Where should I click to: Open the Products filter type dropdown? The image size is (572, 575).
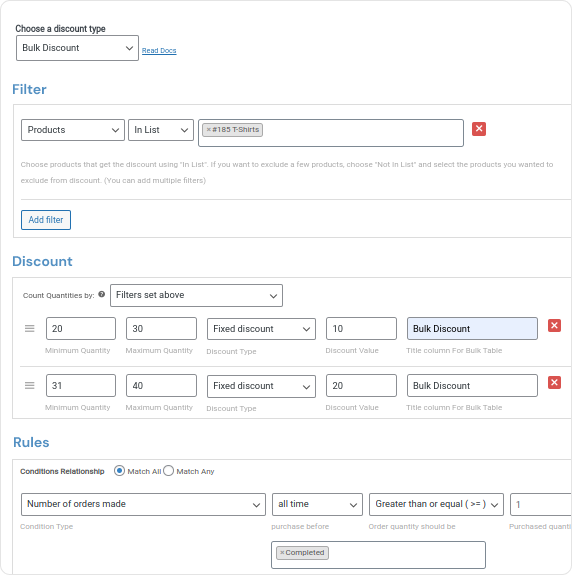(x=73, y=130)
